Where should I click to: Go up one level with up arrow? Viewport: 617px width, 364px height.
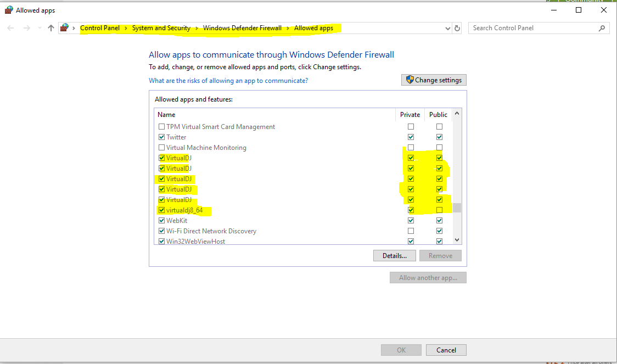coord(51,28)
